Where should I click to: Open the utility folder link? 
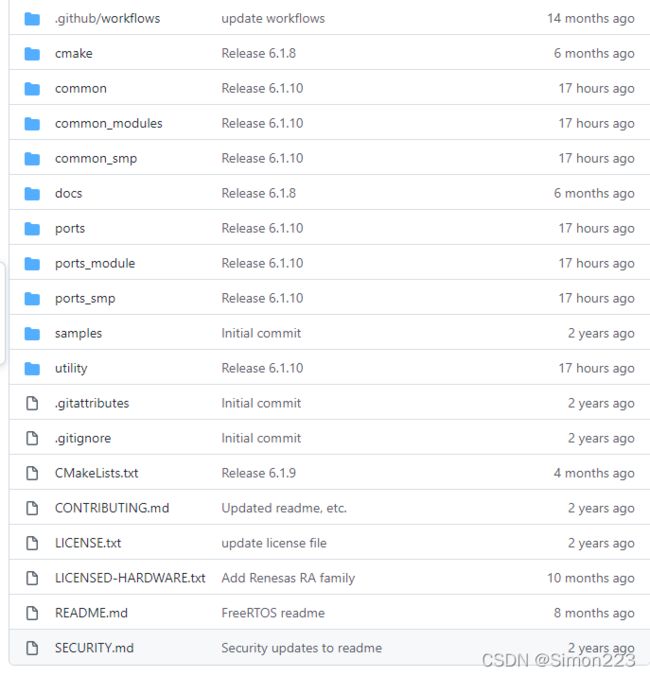pos(71,368)
